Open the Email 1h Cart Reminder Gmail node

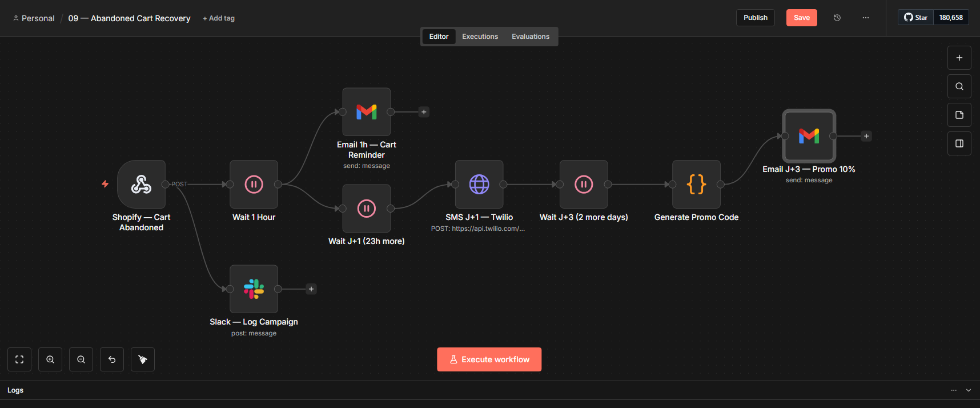click(x=366, y=111)
